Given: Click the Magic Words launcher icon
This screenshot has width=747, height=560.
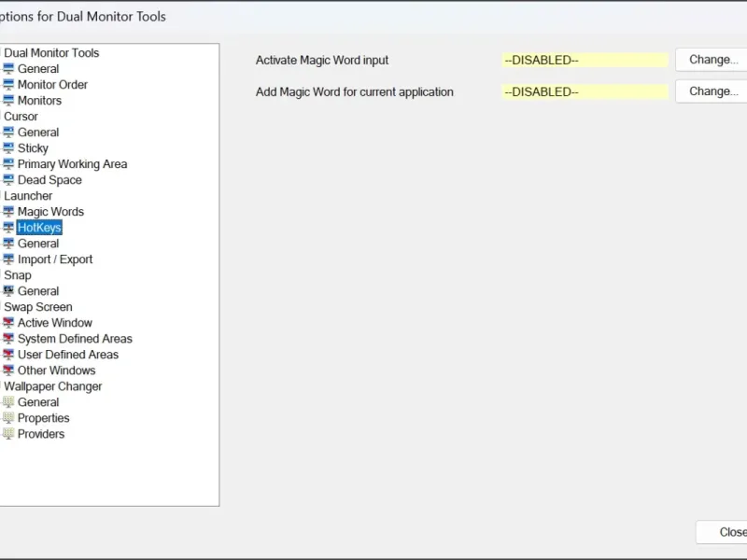Looking at the screenshot, I should pyautogui.click(x=8, y=212).
